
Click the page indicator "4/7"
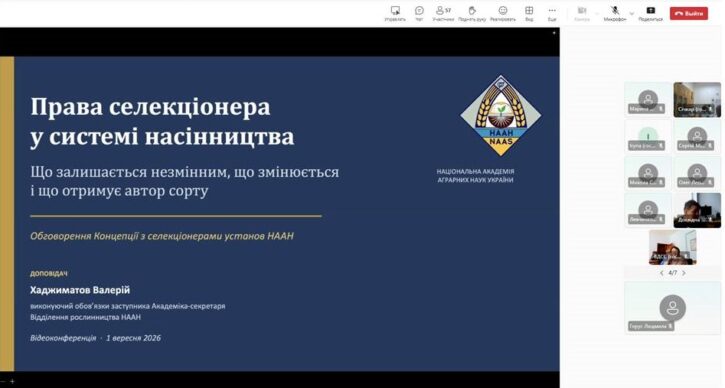[x=673, y=273]
